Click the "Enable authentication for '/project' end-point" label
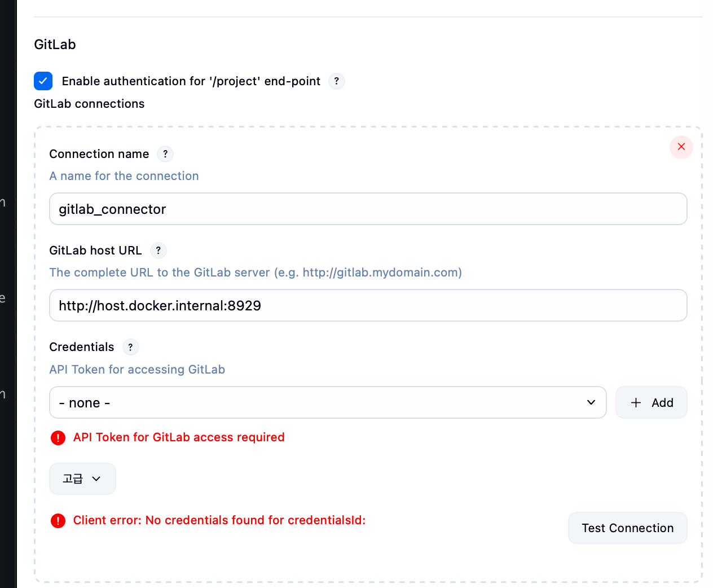Screen dimensions: 713x588 coord(191,81)
